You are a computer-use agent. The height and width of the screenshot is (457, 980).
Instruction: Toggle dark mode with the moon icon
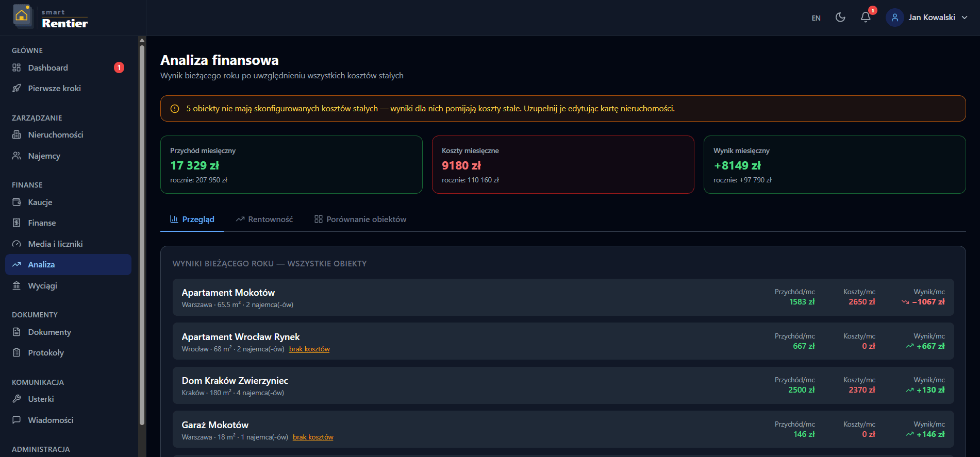[x=840, y=18]
